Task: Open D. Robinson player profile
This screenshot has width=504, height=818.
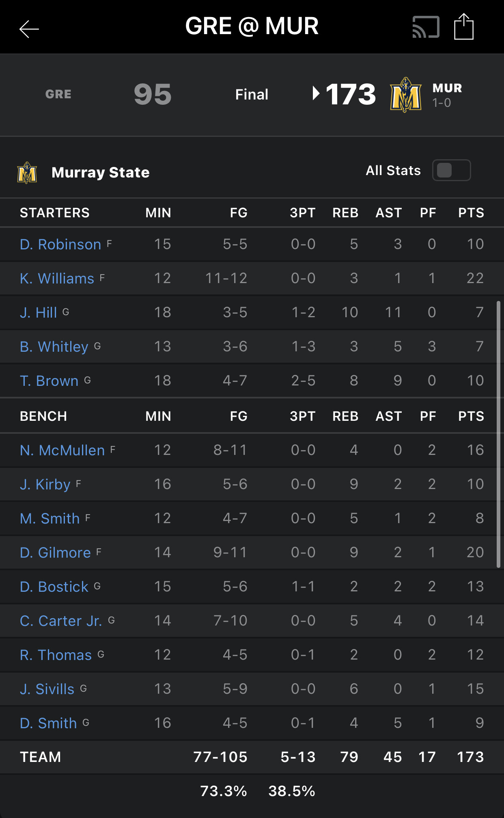Action: (x=60, y=245)
